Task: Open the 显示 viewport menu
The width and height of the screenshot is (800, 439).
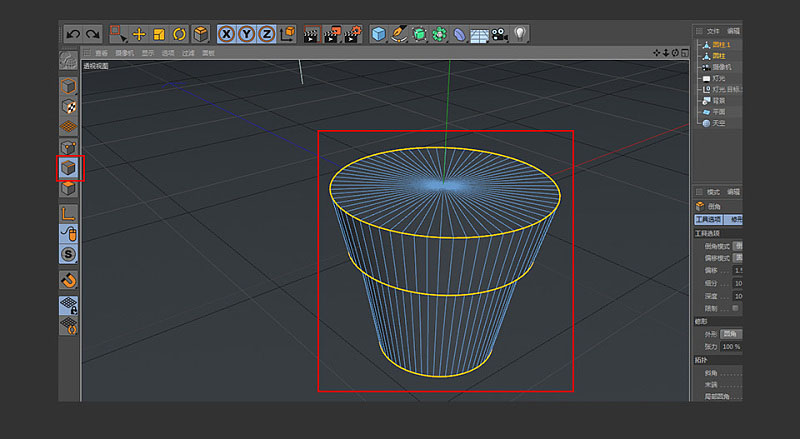Action: tap(147, 53)
